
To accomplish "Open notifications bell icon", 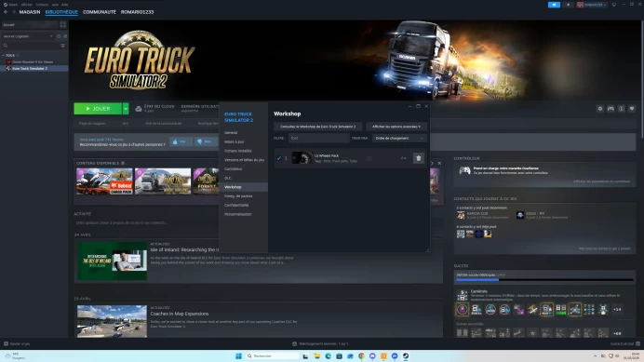I will pos(568,5).
